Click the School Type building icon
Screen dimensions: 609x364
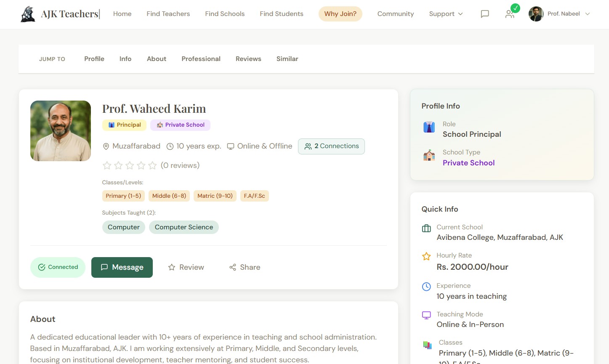[x=429, y=156]
